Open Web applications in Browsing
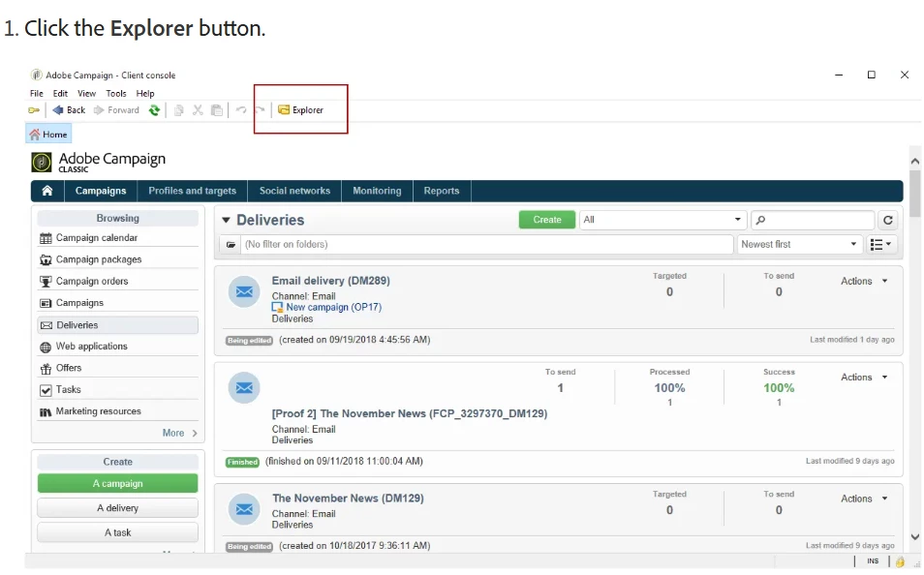The image size is (924, 575). [118, 347]
